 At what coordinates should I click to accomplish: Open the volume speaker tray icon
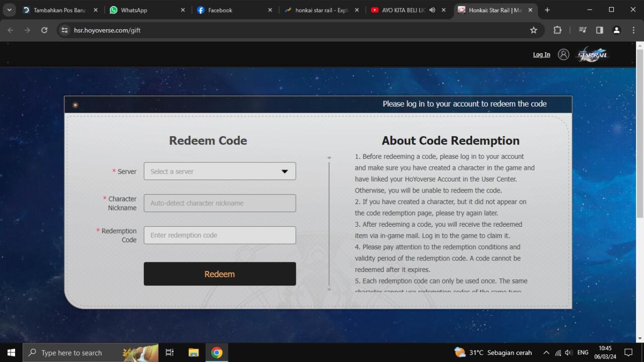[x=569, y=352]
